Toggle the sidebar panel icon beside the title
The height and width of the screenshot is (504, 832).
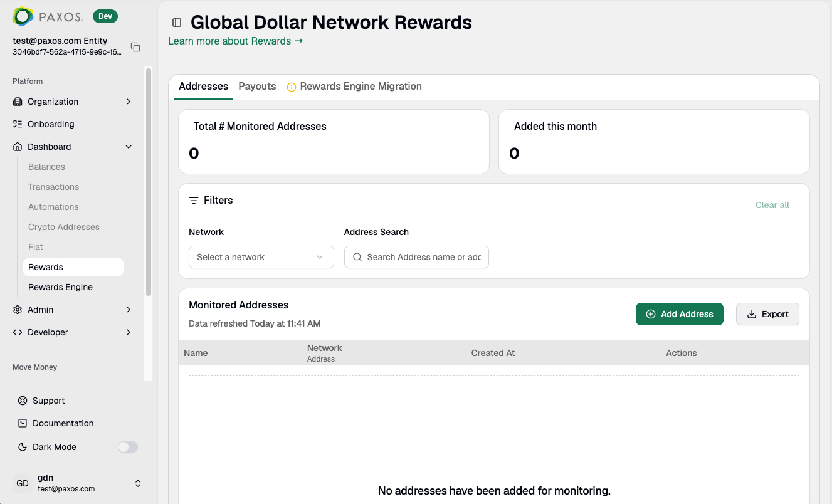tap(177, 23)
